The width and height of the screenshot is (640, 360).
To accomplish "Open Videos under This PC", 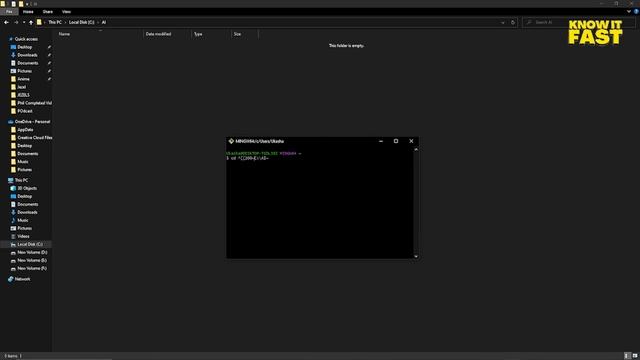I will 23,236.
